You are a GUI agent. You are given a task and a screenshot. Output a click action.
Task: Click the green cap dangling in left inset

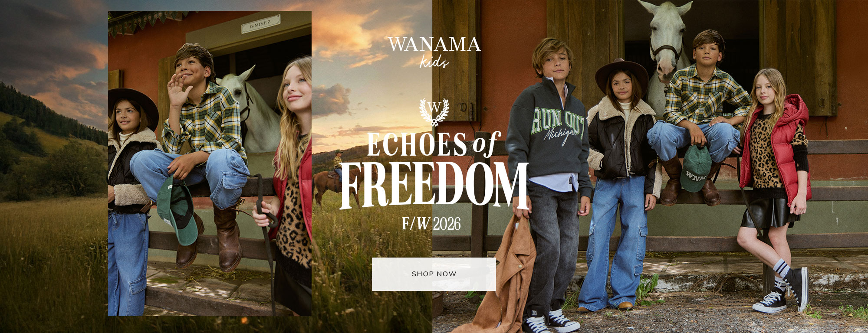177,210
